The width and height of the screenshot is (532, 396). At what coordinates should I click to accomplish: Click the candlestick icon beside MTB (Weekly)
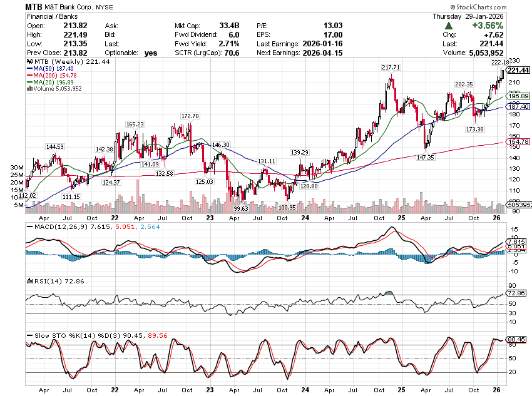tap(28, 62)
